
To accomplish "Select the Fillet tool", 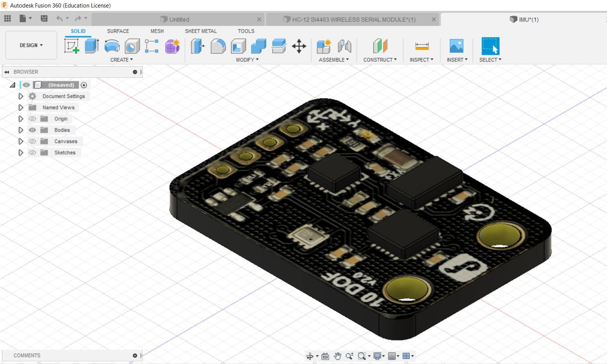I will coord(218,46).
